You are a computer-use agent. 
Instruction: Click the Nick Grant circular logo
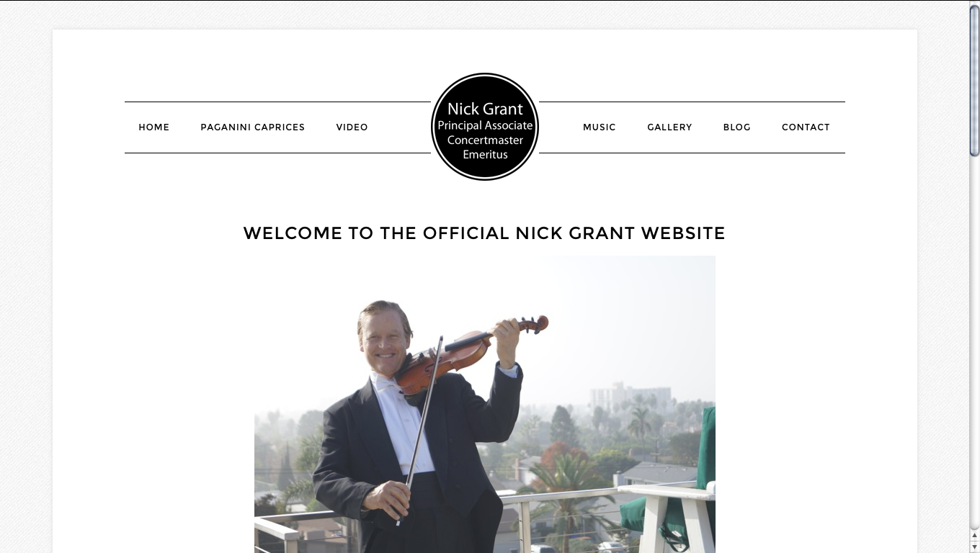tap(485, 127)
